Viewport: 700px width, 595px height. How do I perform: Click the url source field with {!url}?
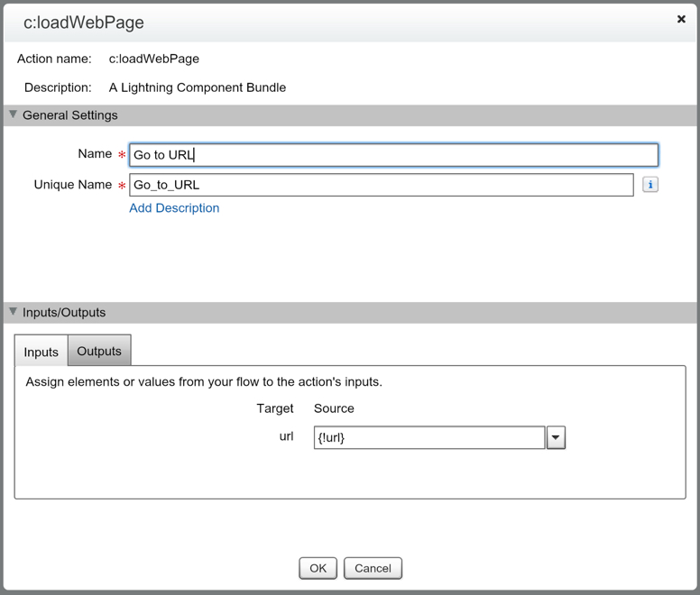point(428,438)
